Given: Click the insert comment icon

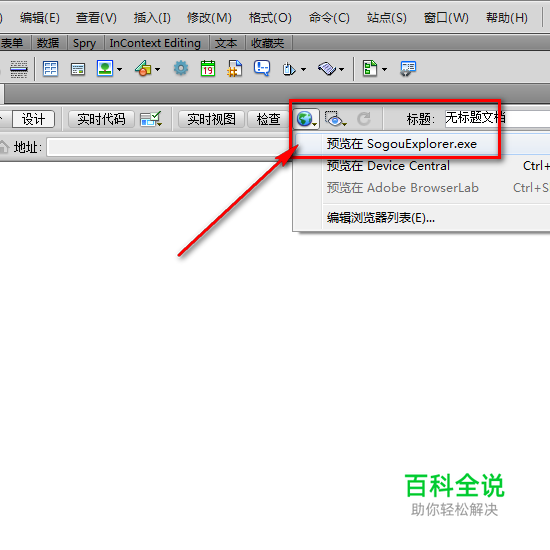Looking at the screenshot, I should click(x=262, y=68).
